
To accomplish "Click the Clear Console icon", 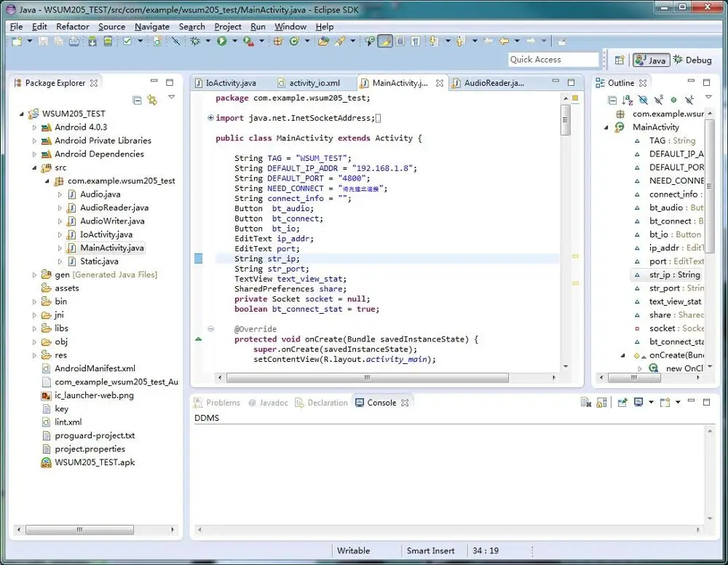I will coord(585,403).
